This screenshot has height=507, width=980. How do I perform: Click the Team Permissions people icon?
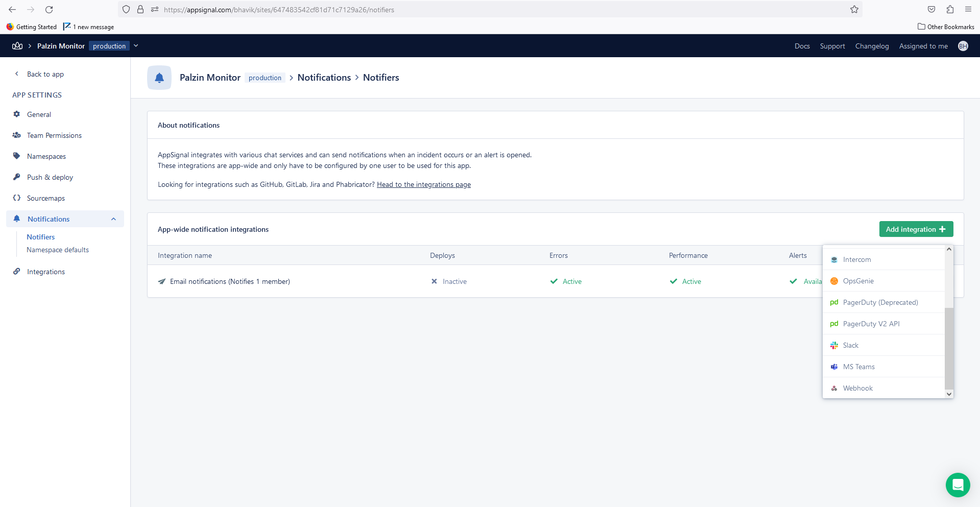click(17, 135)
